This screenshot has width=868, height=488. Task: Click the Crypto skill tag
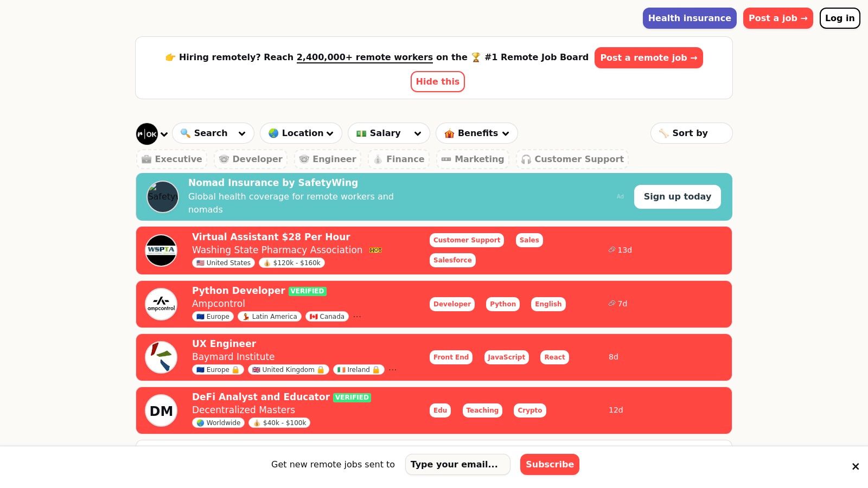(x=530, y=410)
